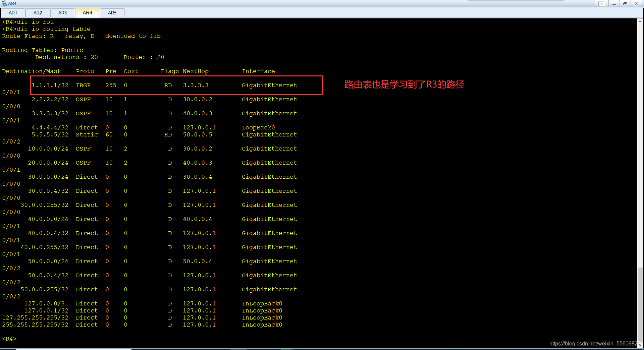Click the 50.0.0.4/32 destination entry
644x350 pixels.
click(x=48, y=276)
